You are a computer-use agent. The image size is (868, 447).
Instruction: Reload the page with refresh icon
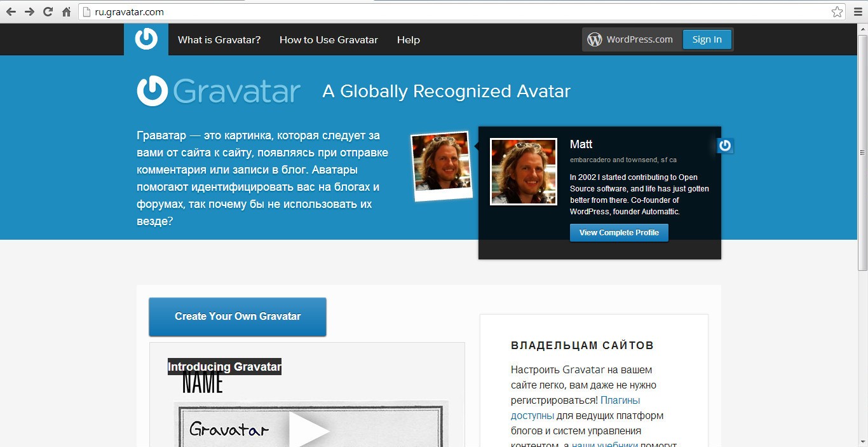48,11
